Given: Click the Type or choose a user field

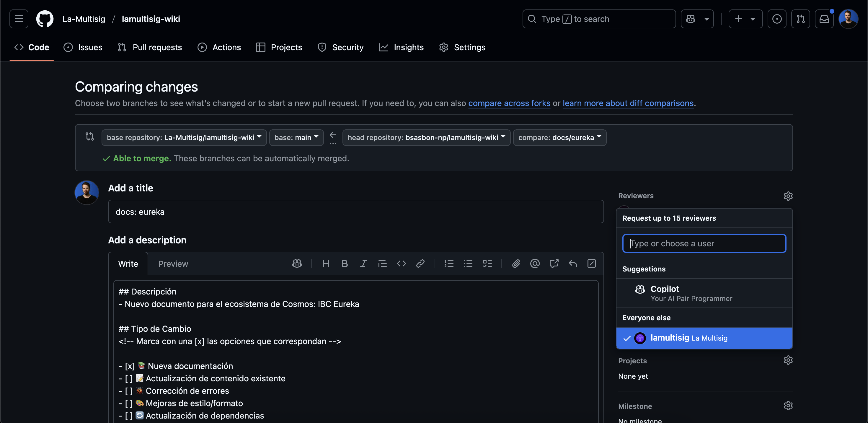Looking at the screenshot, I should [x=704, y=243].
